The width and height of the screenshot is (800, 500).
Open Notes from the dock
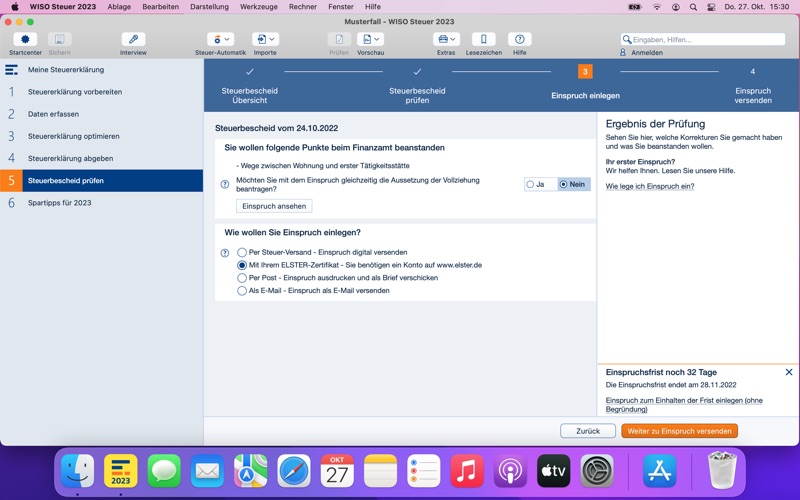pyautogui.click(x=380, y=470)
